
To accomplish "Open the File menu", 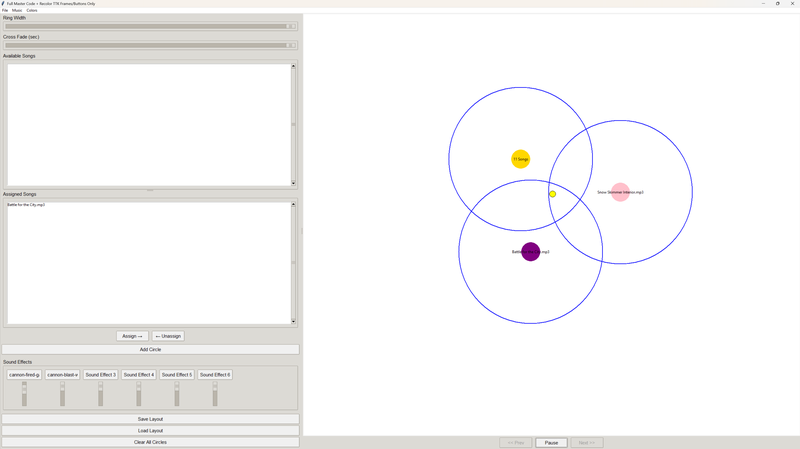I will click(5, 10).
